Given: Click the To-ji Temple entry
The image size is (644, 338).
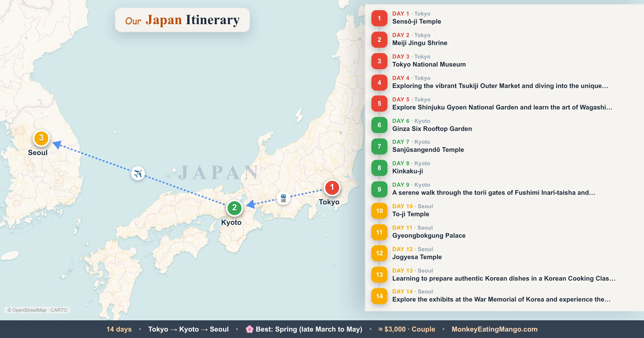Looking at the screenshot, I should coord(411,214).
